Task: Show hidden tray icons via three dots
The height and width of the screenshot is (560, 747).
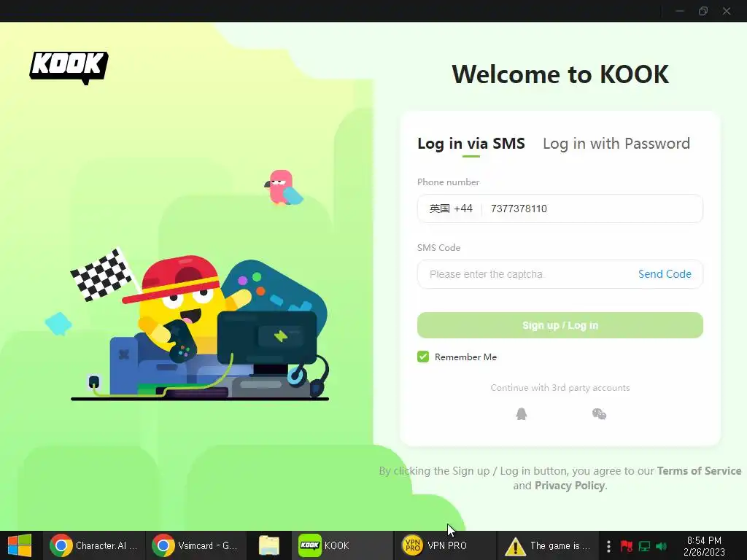Action: pos(608,546)
